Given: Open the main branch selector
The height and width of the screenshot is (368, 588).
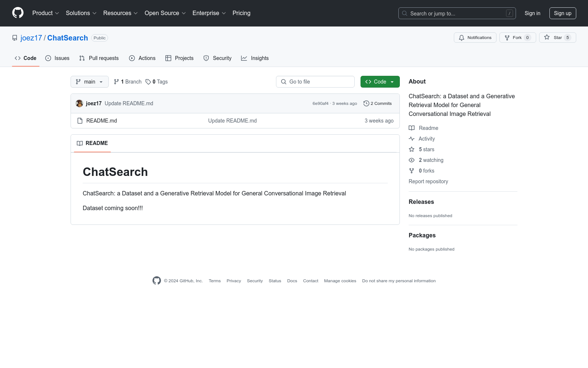Looking at the screenshot, I should tap(89, 82).
